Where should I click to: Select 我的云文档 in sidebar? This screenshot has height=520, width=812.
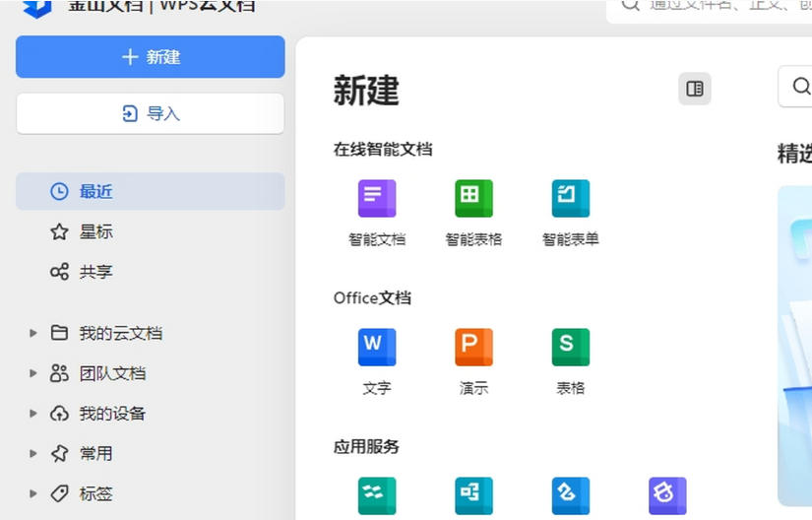tap(121, 333)
